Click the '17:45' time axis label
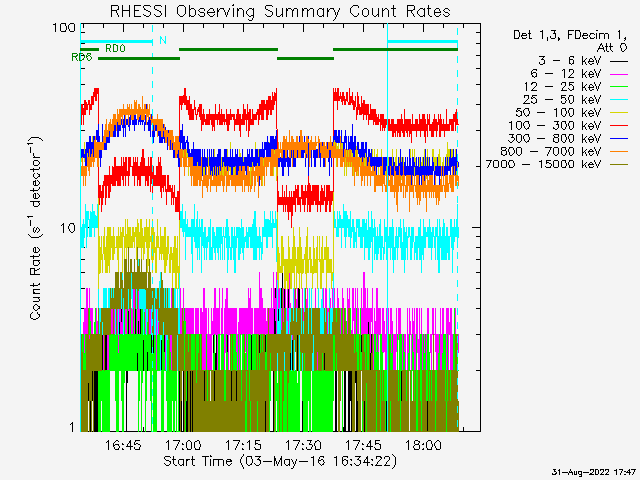The height and width of the screenshot is (480, 640). [x=363, y=445]
